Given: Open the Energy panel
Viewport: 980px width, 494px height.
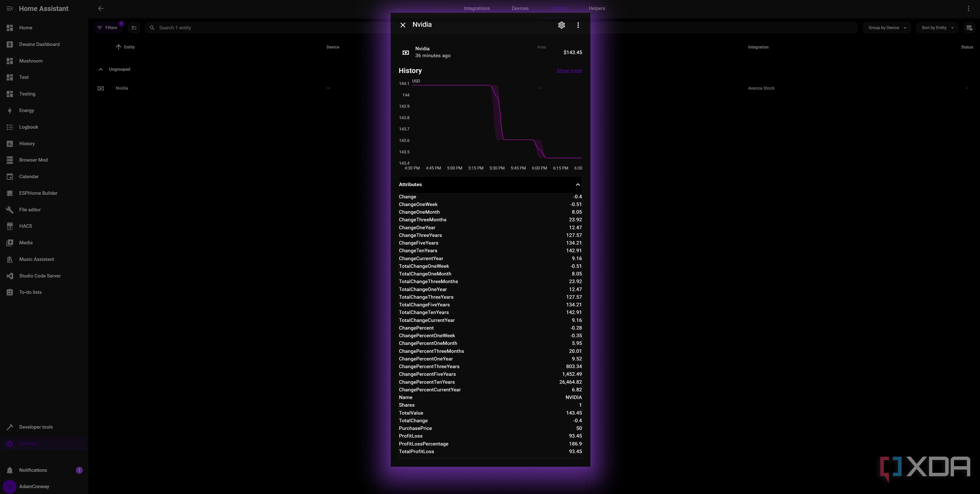Looking at the screenshot, I should pyautogui.click(x=44, y=110).
